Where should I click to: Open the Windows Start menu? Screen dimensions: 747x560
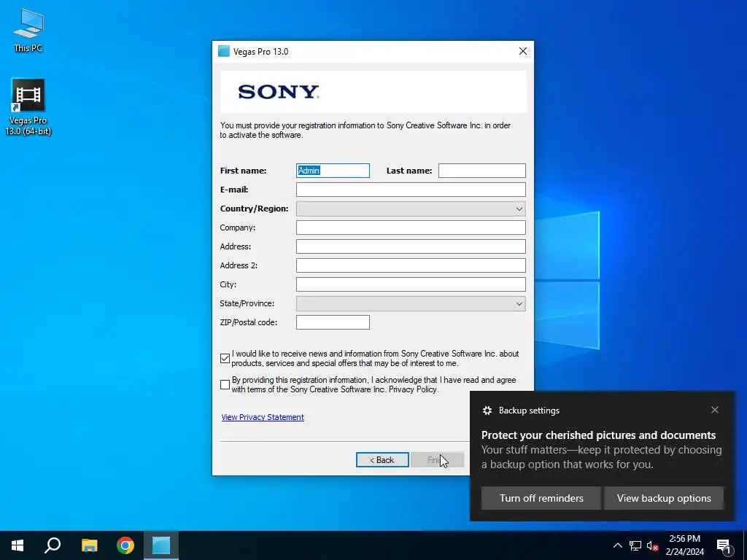[x=18, y=545]
